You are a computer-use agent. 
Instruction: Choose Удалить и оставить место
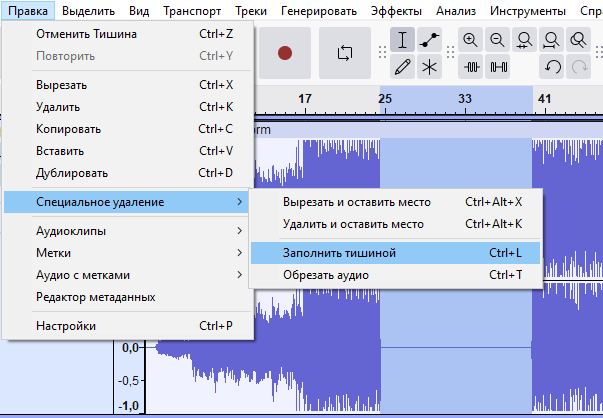[395, 224]
